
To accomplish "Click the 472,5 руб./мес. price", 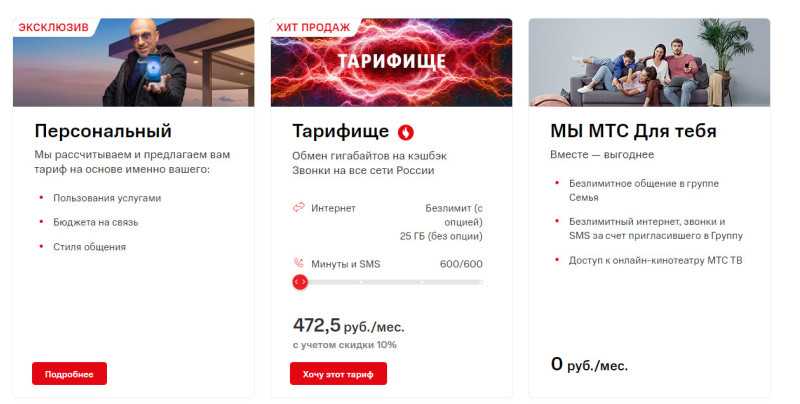I will [x=348, y=325].
